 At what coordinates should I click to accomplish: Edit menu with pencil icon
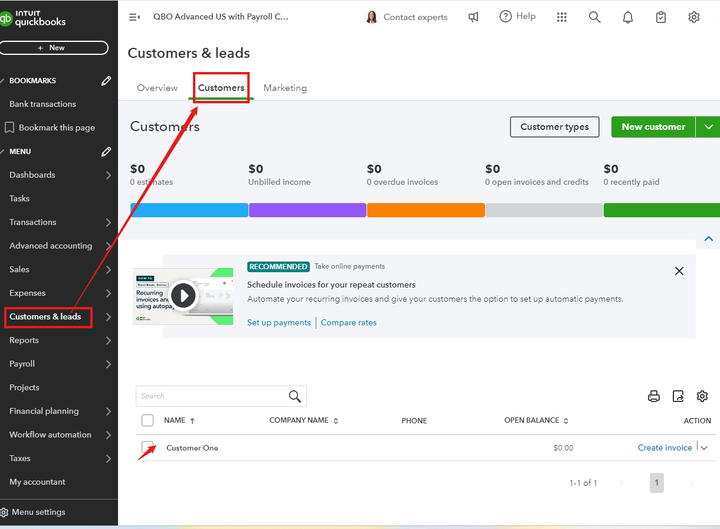coord(106,152)
